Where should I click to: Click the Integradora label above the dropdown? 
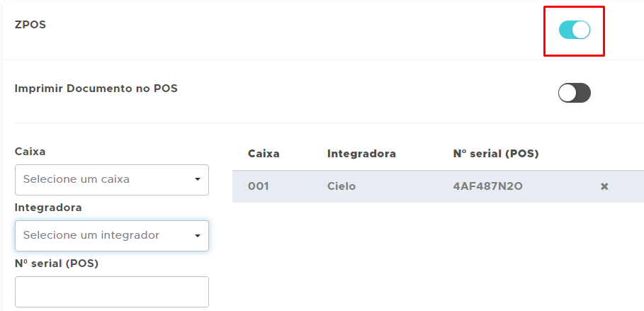tap(48, 208)
